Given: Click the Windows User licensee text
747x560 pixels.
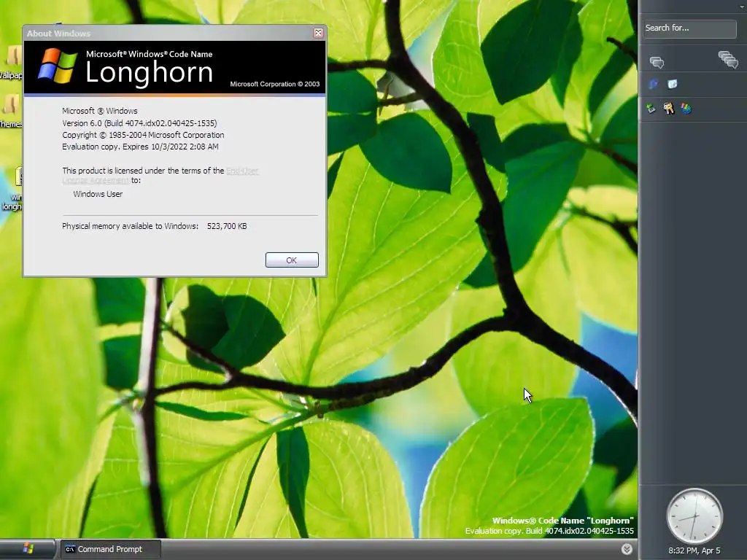Looking at the screenshot, I should click(98, 194).
